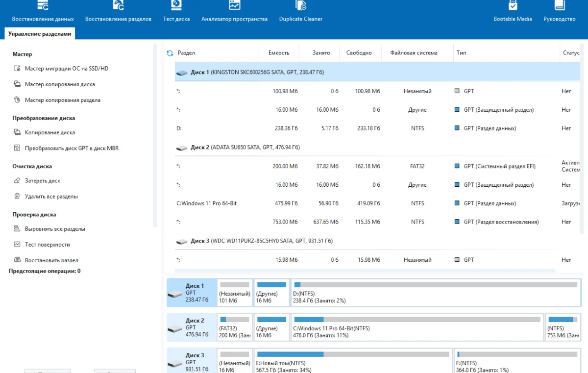Screen dimensions: 588x373
Task: Choose Преобразовать диск GPT в диск MBR
Action: (71, 148)
